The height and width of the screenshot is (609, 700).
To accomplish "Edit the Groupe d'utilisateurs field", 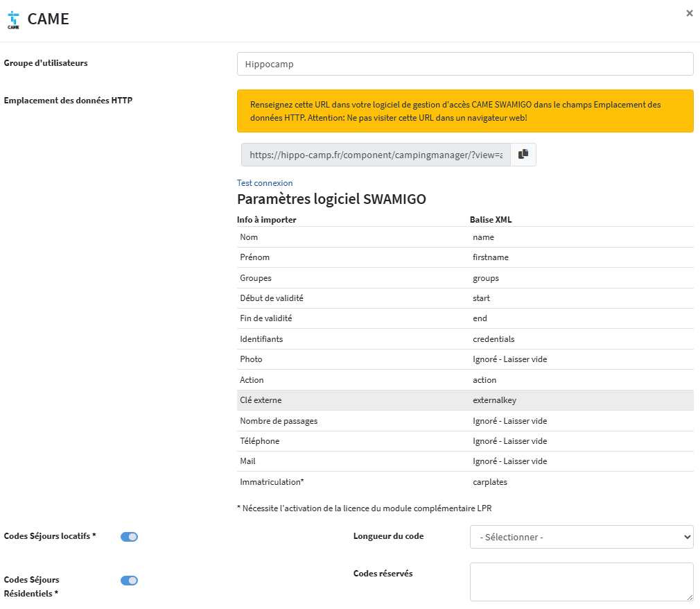I will click(464, 64).
